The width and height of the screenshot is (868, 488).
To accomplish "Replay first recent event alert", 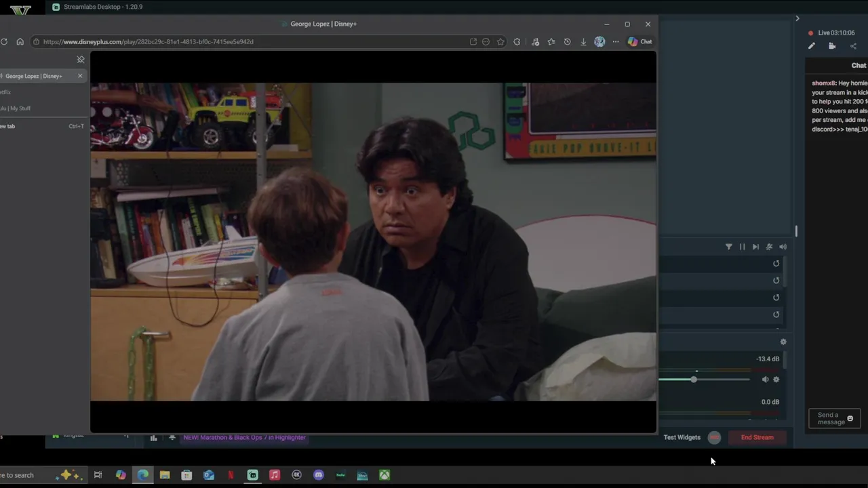I will [x=776, y=264].
